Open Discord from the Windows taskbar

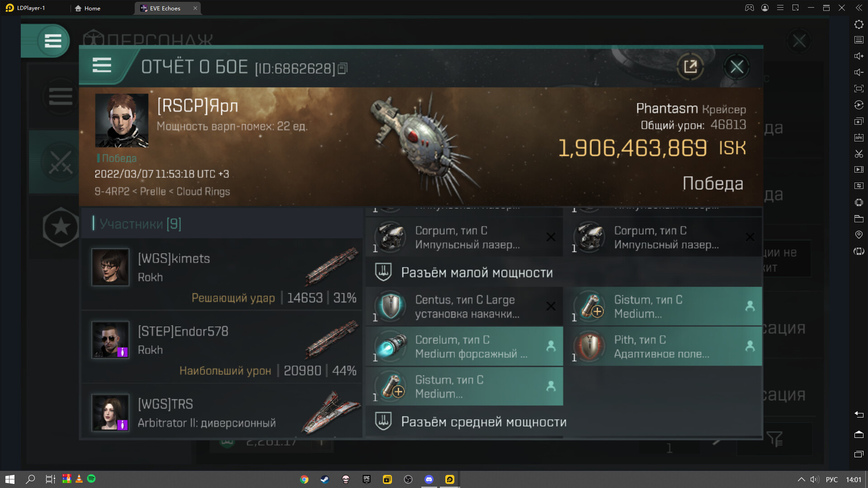click(429, 479)
